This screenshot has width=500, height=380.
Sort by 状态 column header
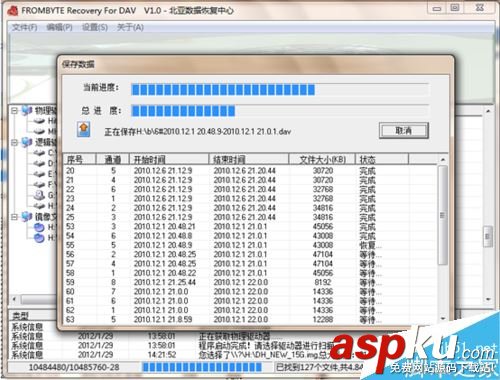382,160
